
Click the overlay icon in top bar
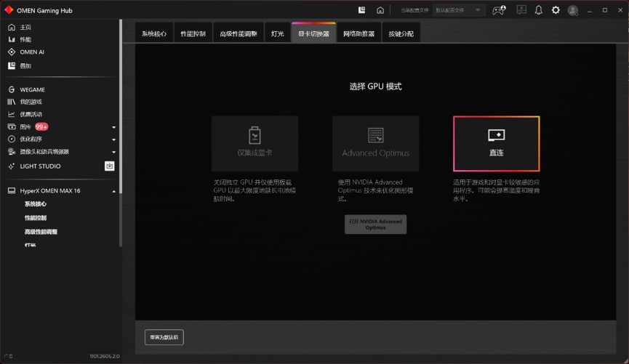point(362,10)
